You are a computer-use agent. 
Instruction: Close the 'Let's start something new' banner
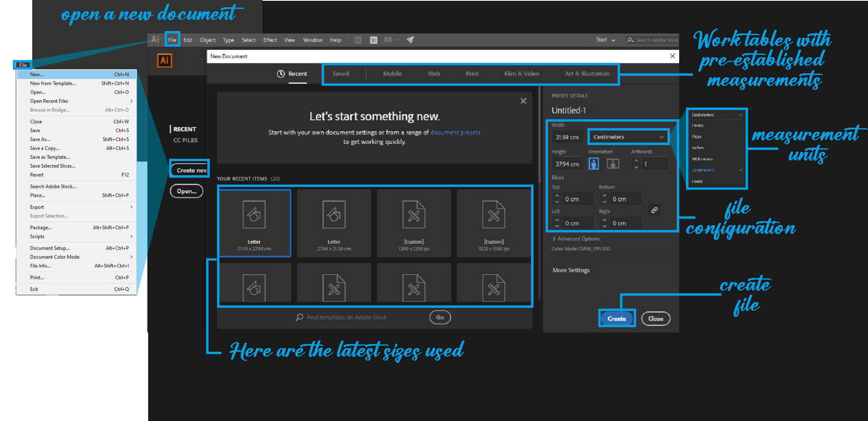tap(523, 101)
